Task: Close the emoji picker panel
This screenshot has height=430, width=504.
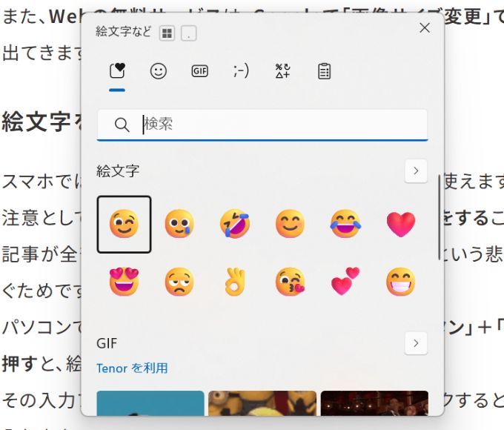Action: coord(425,28)
